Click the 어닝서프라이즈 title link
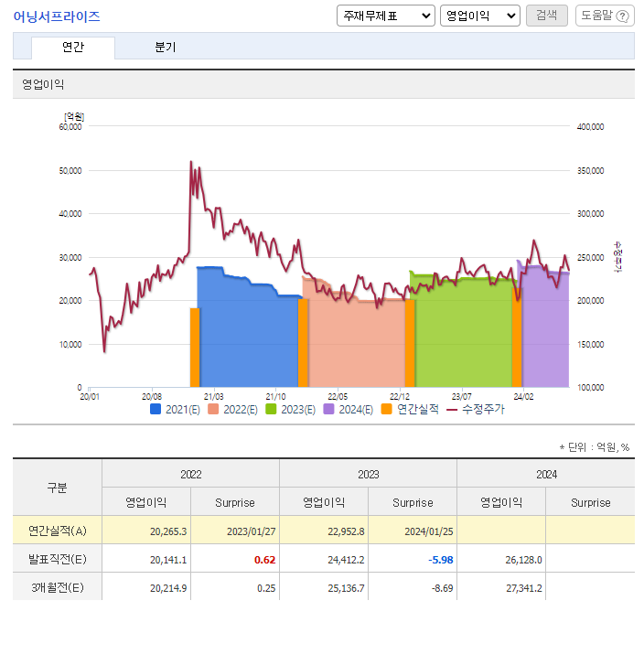The height and width of the screenshot is (665, 644). pyautogui.click(x=57, y=16)
